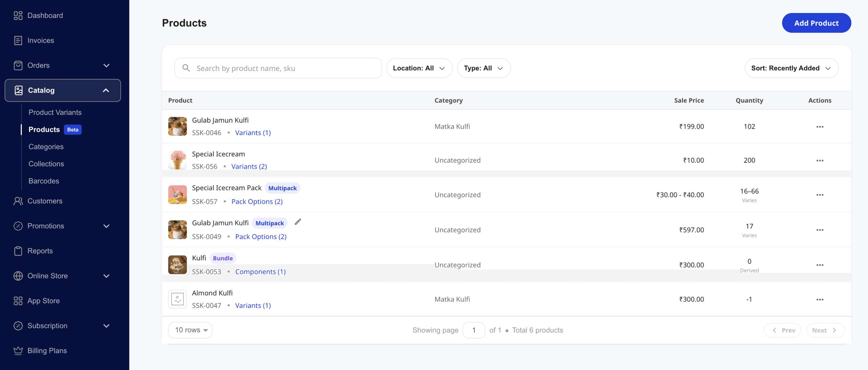868x370 pixels.
Task: Open Components (1) link for Kulfi
Action: [x=260, y=272]
